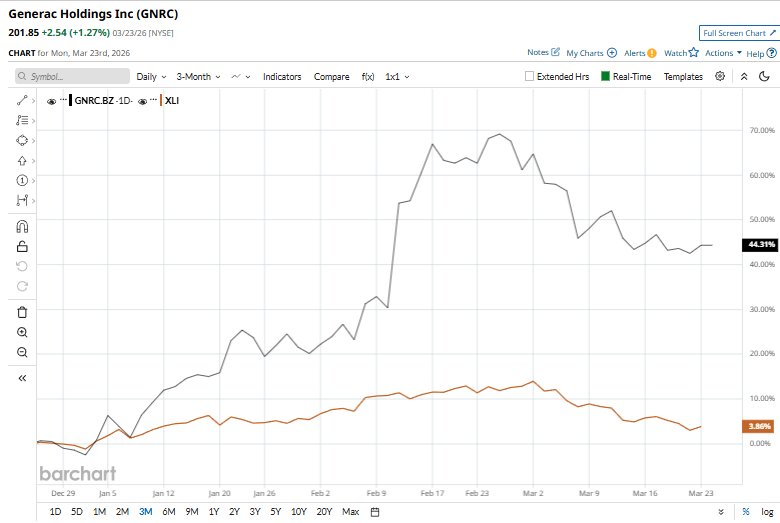Select the Max range tab
The height and width of the screenshot is (523, 780).
coord(351,512)
